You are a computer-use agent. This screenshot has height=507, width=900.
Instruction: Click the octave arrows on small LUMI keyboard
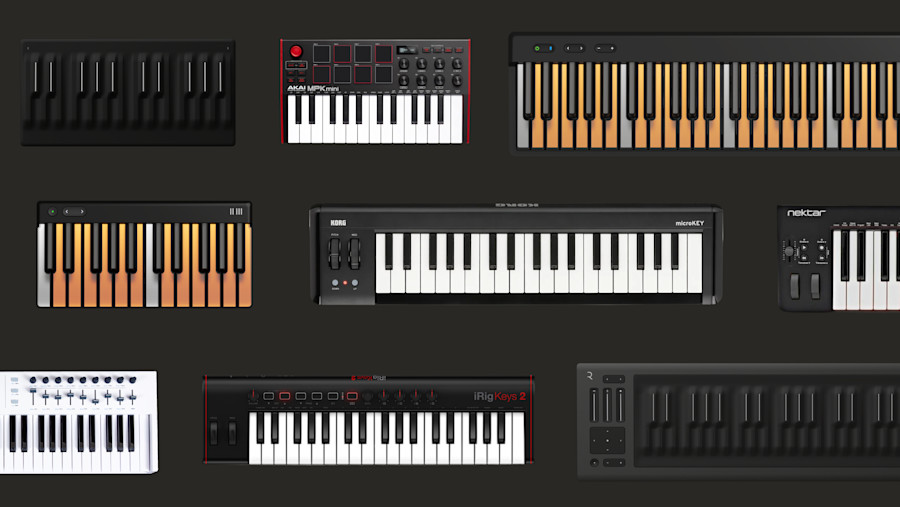click(74, 212)
